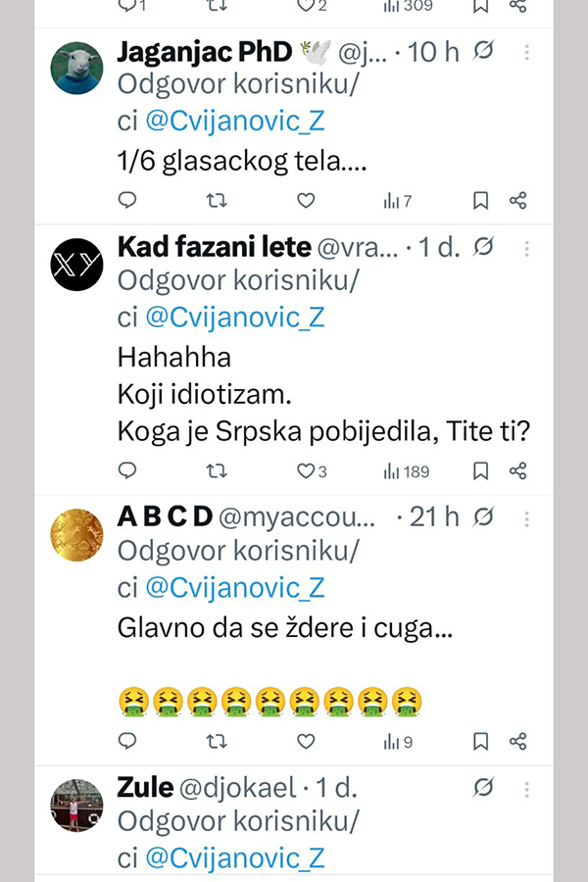This screenshot has width=588, height=882.
Task: Open more menu on Kad fazani lete's tweet
Action: click(x=527, y=248)
